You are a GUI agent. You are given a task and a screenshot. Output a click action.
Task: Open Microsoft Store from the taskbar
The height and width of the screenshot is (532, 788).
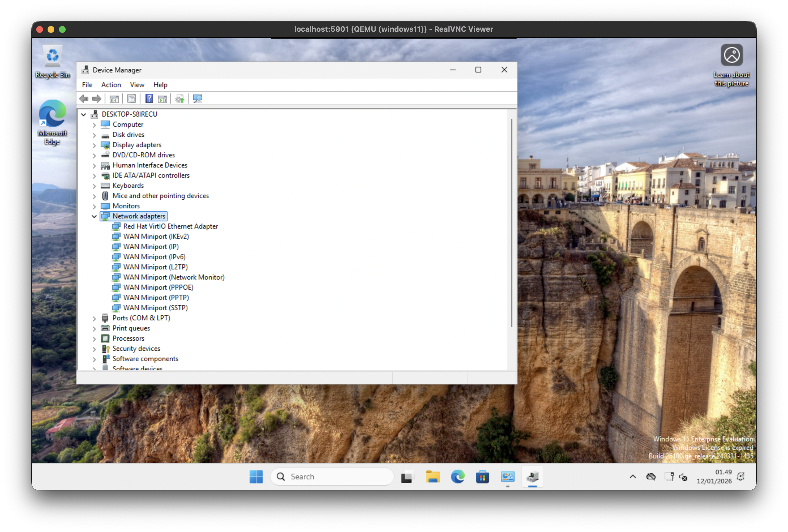(x=482, y=477)
